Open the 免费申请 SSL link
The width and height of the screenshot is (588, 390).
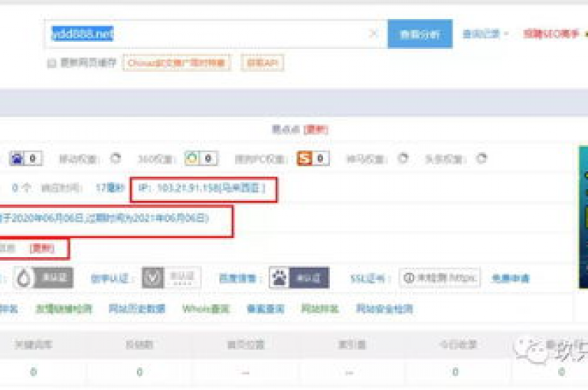pos(511,278)
